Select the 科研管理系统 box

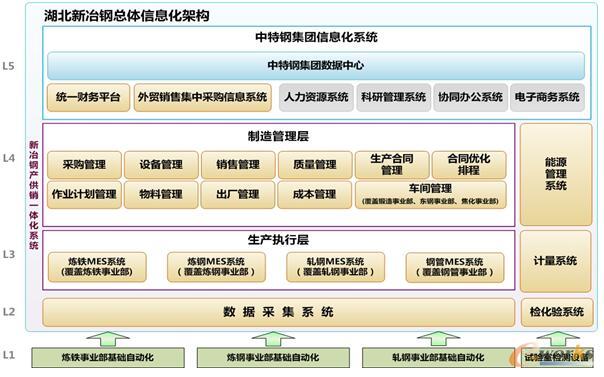393,97
